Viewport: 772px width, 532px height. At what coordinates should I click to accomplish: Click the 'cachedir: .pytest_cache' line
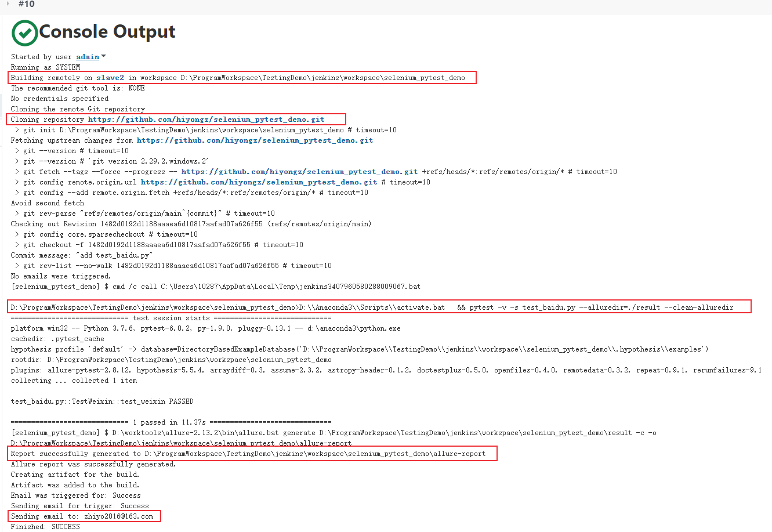click(57, 339)
